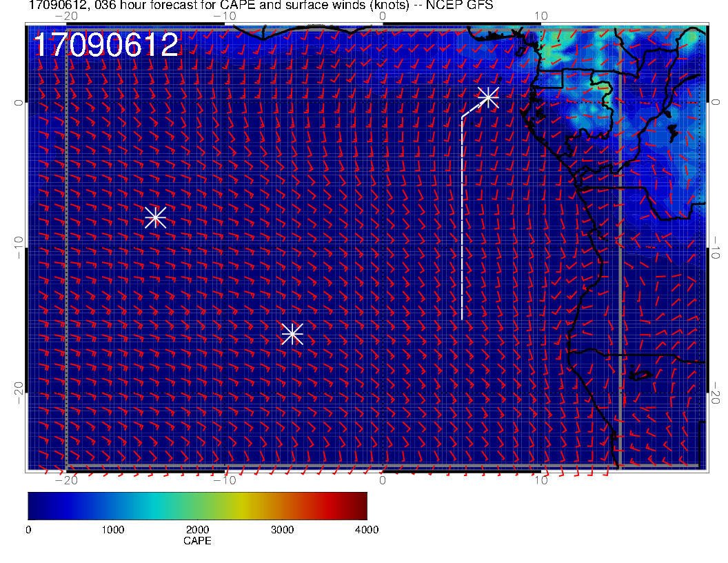Click the CAPE label under the color bar
The image size is (728, 563).
197,541
